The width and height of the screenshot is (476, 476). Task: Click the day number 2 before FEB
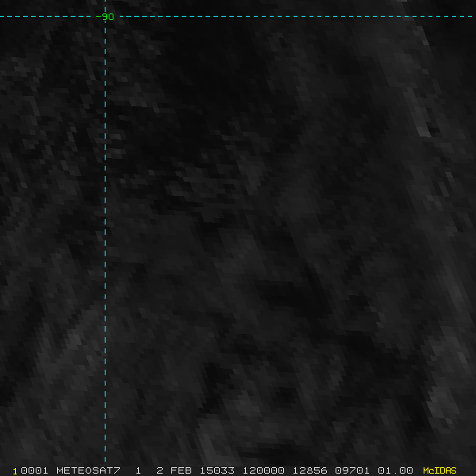coord(159,470)
